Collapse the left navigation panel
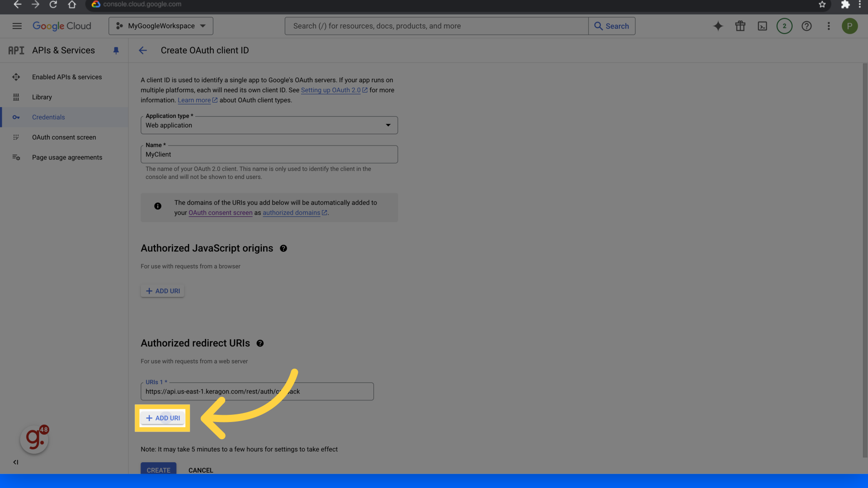 (x=16, y=462)
